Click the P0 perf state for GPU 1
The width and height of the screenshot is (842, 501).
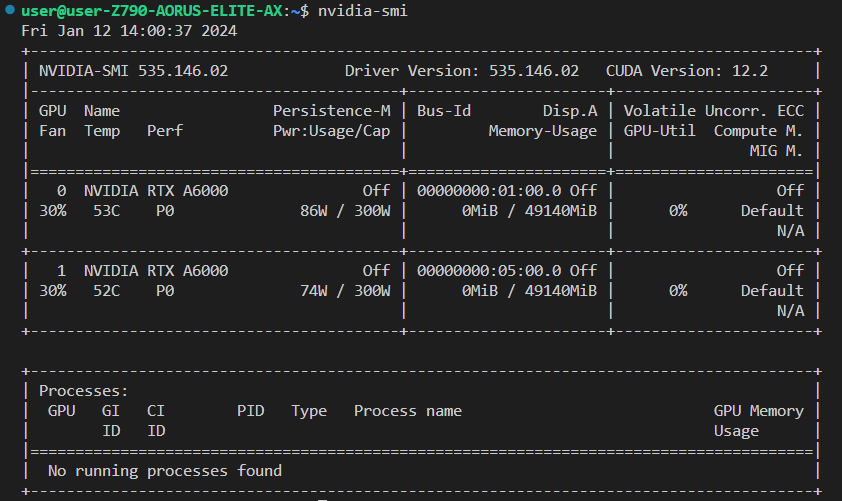point(165,291)
